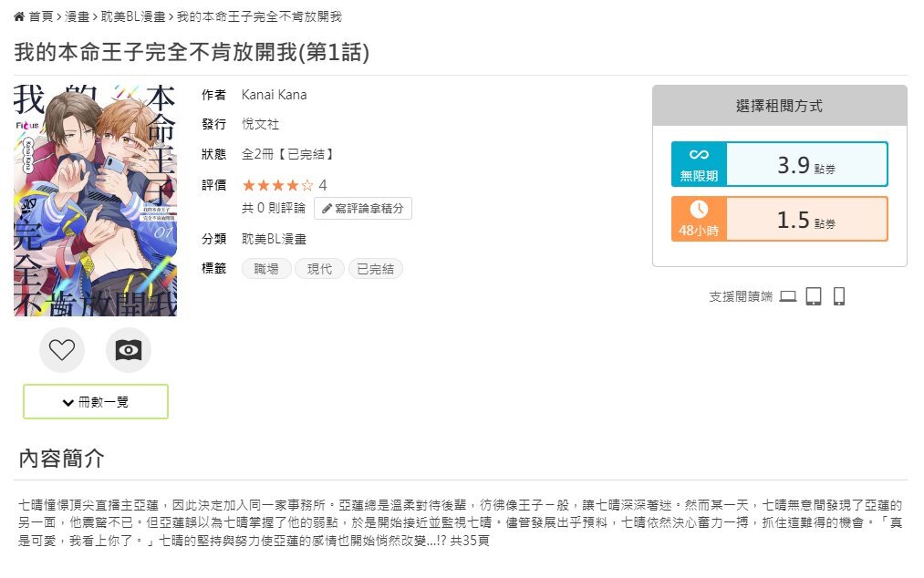Open the author link Kanai Kana

pyautogui.click(x=274, y=95)
